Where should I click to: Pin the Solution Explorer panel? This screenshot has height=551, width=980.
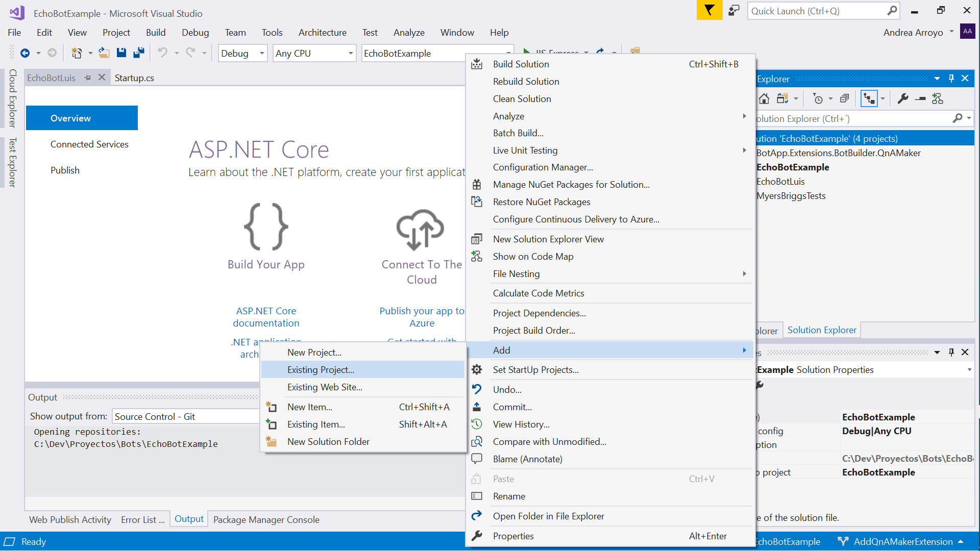(x=951, y=79)
